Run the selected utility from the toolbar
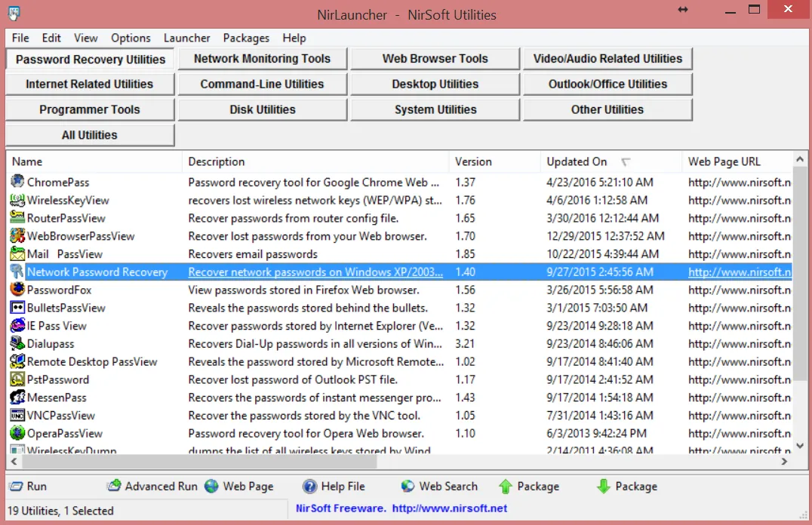 click(29, 487)
